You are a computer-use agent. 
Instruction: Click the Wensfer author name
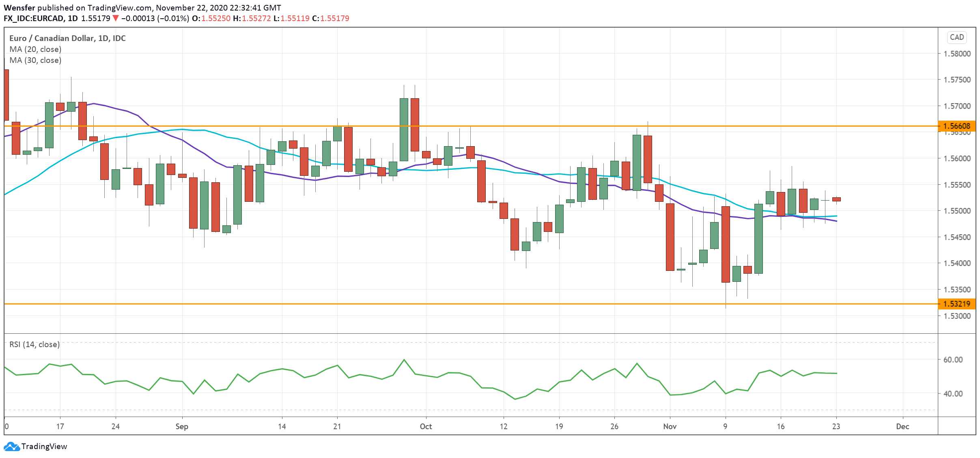click(19, 8)
